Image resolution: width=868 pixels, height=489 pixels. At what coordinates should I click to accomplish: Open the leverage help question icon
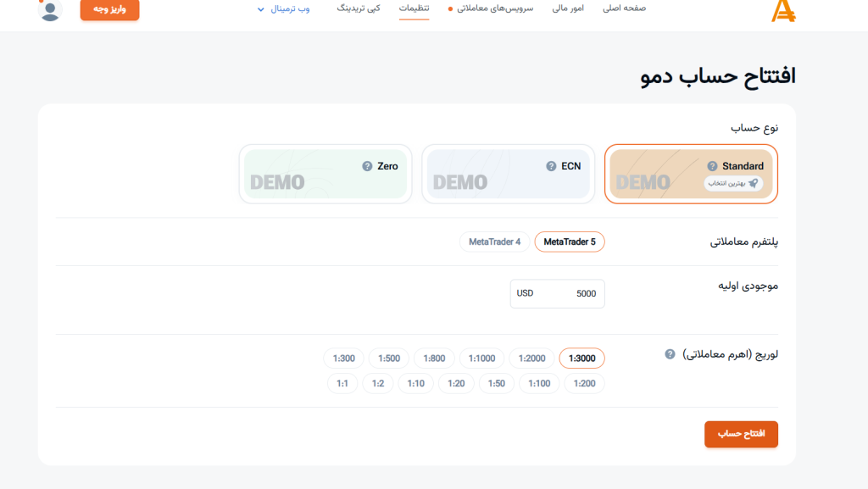(x=670, y=354)
